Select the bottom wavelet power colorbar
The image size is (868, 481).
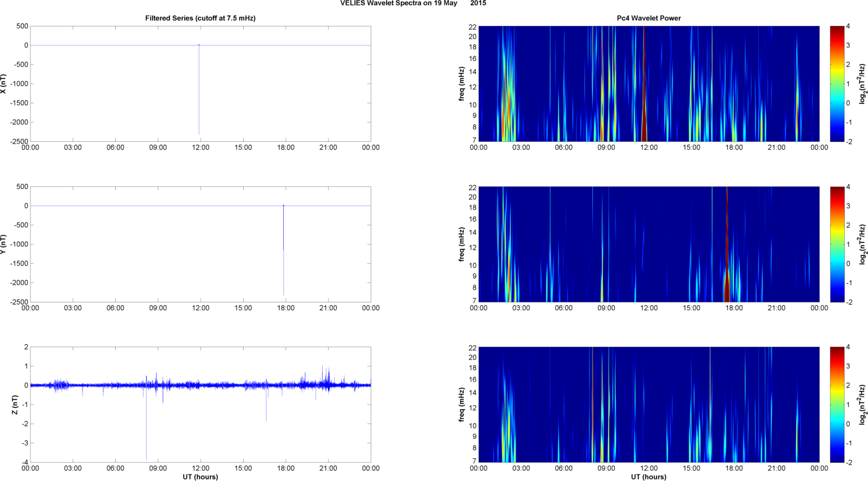(x=837, y=405)
